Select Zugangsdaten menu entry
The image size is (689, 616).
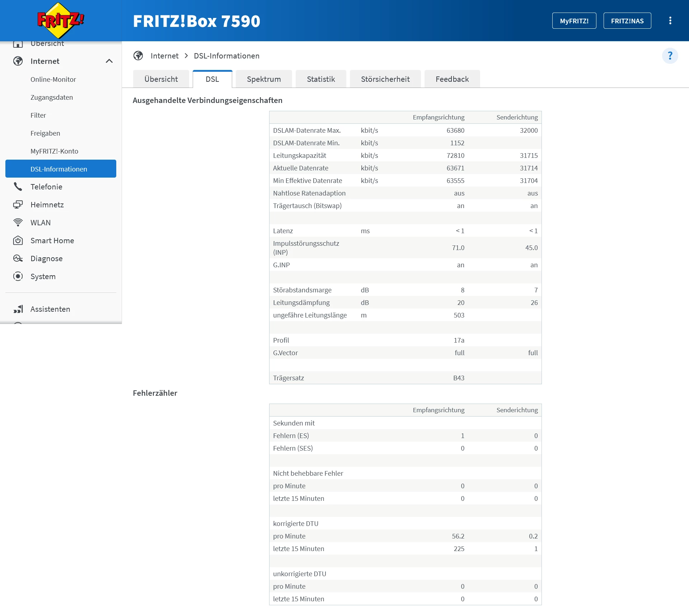(52, 97)
